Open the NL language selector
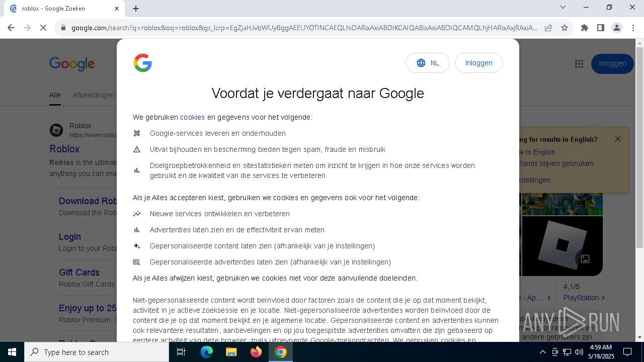 click(x=428, y=63)
